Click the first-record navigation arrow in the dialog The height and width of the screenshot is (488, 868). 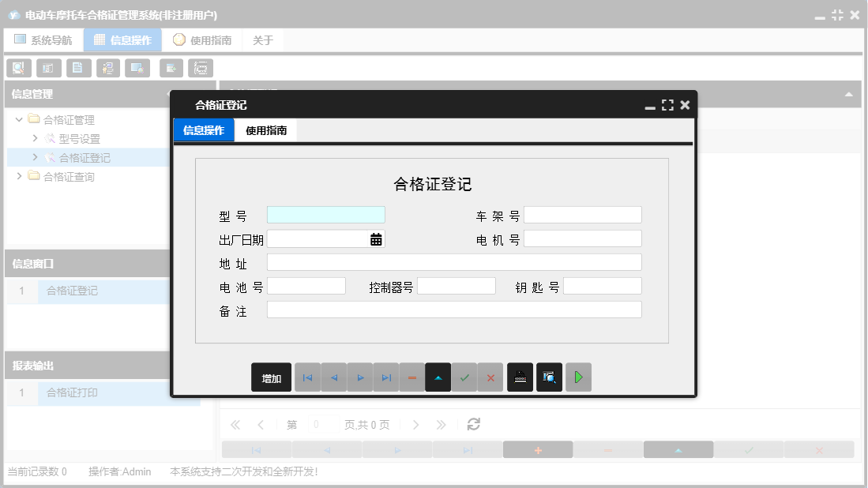click(x=307, y=377)
